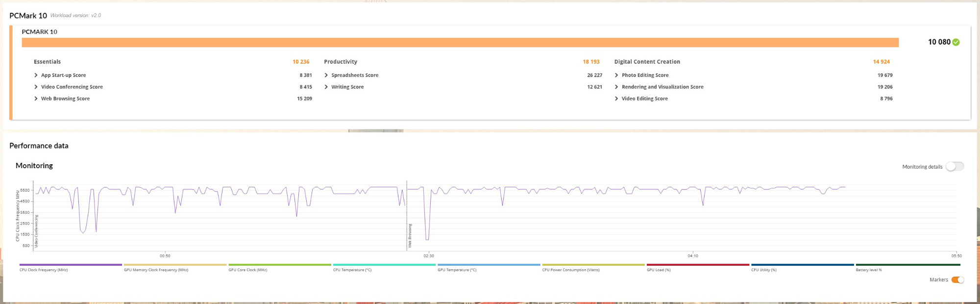The image size is (980, 304).
Task: Click the Digital Content Creation score 14 924
Action: (881, 62)
